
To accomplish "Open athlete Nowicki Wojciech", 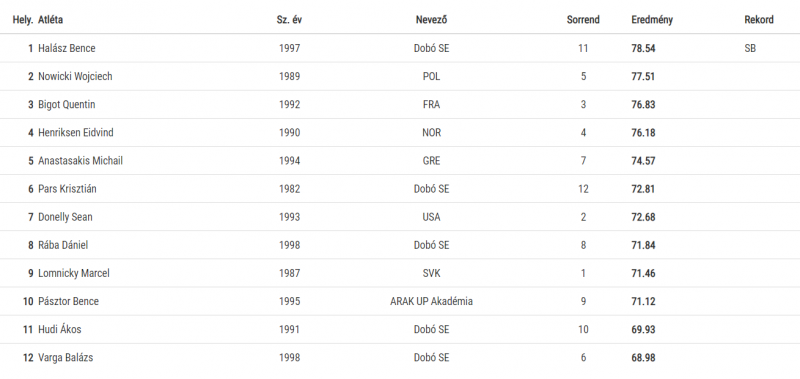I will tap(75, 77).
